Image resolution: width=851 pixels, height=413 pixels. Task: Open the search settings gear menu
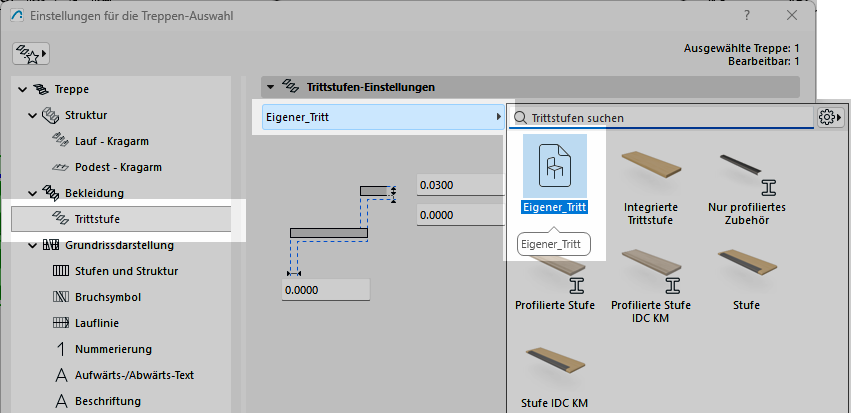pos(828,117)
